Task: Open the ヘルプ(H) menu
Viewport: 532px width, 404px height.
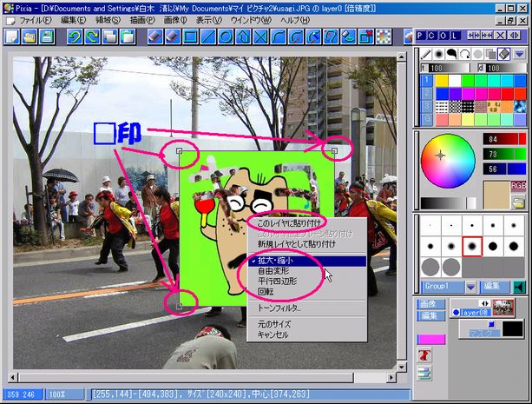Action: [295, 20]
